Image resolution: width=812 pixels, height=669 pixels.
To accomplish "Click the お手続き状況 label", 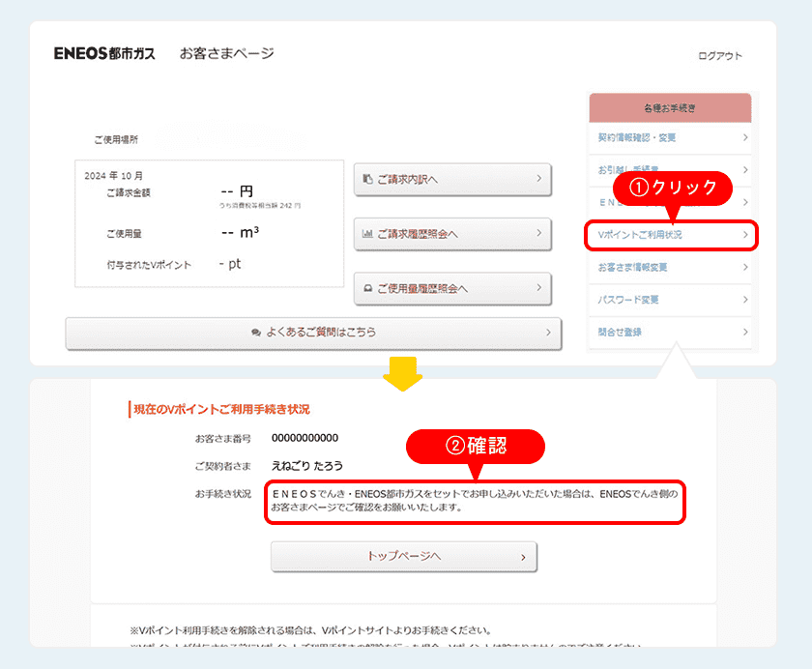I will (x=223, y=494).
